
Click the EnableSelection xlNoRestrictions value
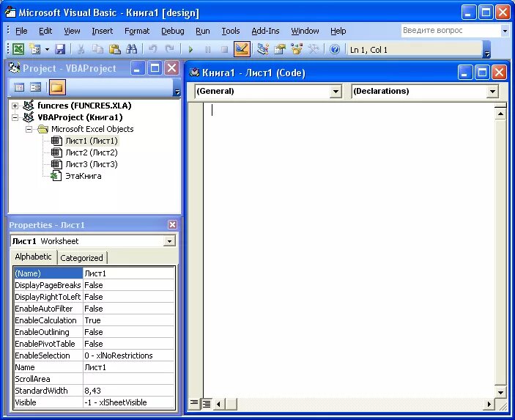(128, 355)
